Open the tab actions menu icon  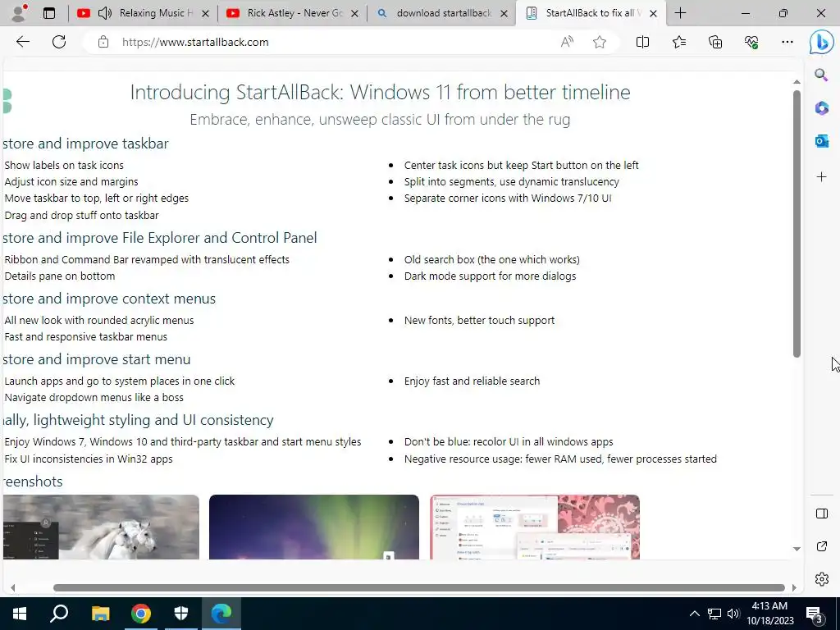48,13
